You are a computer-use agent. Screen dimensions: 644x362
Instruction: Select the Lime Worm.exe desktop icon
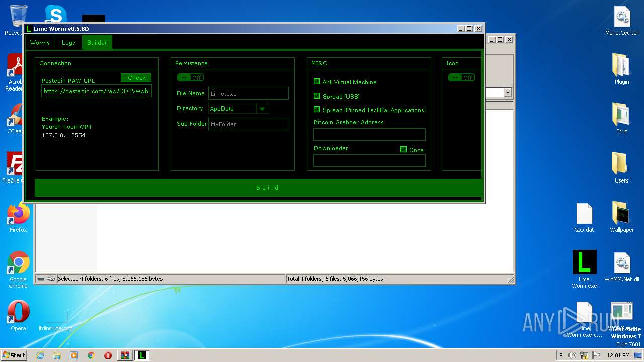[584, 269]
